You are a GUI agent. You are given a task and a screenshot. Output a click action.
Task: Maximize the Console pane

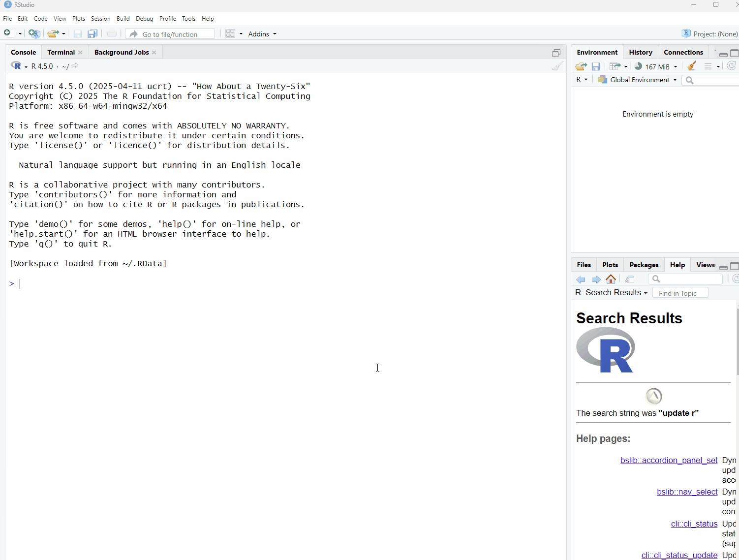tap(556, 53)
